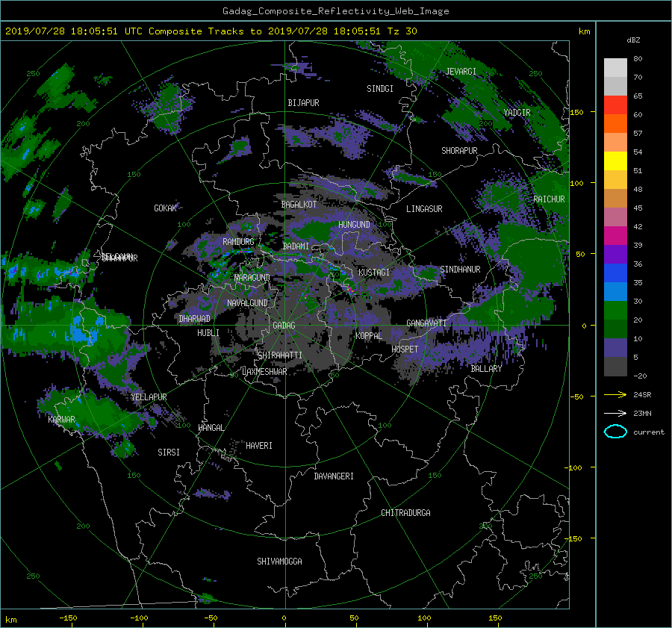
Task: Click the HAVERI city label
Action: [259, 446]
